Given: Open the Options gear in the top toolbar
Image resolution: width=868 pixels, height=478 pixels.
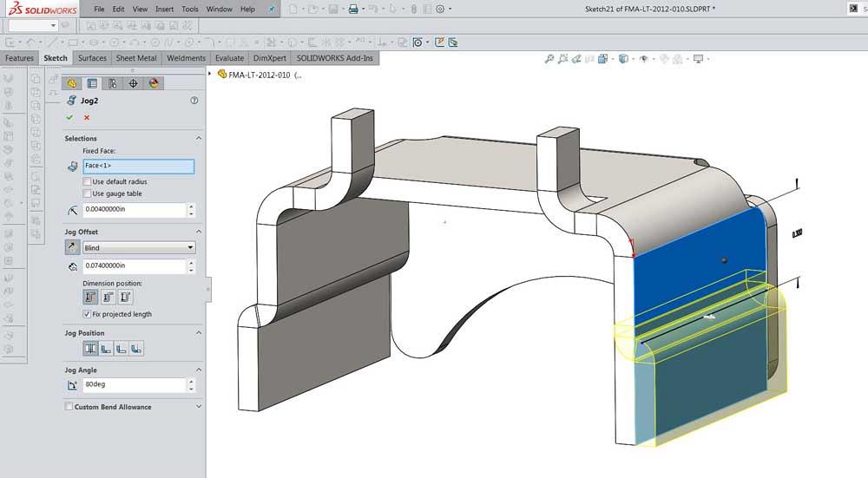Looking at the screenshot, I should [x=440, y=9].
